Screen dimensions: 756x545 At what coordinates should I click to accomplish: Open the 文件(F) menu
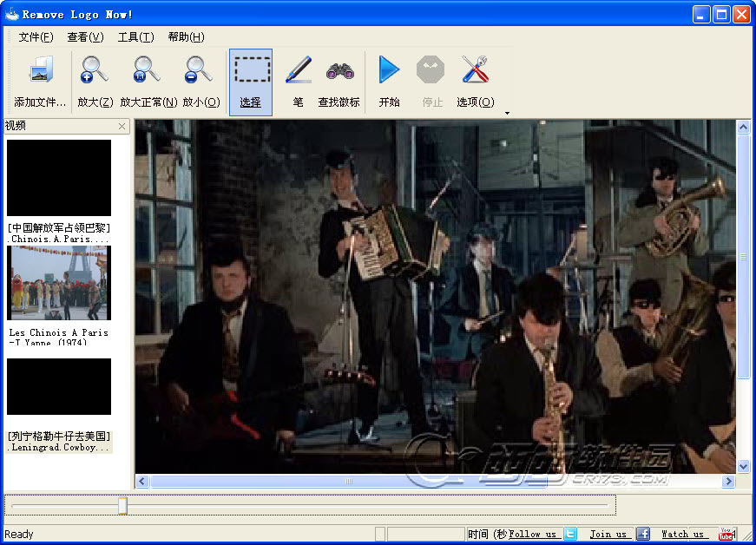36,37
